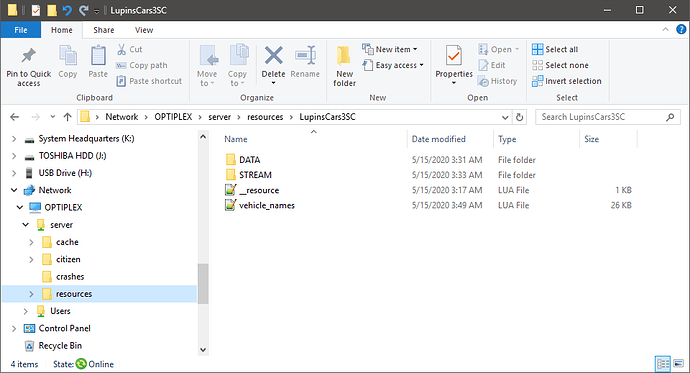Image resolution: width=690 pixels, height=373 pixels.
Task: Refresh the LupinsCars3SC folder view
Action: point(520,117)
